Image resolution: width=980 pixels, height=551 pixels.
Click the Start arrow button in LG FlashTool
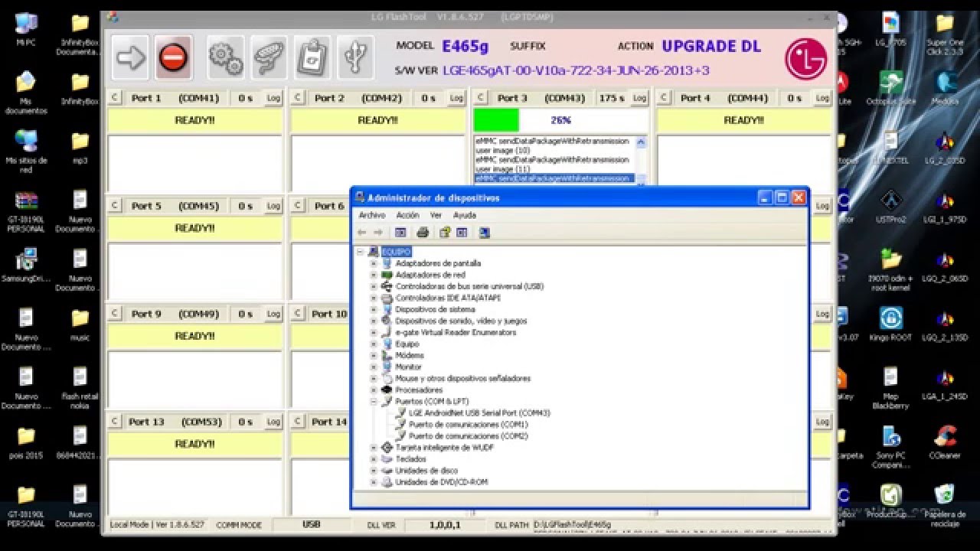click(131, 57)
